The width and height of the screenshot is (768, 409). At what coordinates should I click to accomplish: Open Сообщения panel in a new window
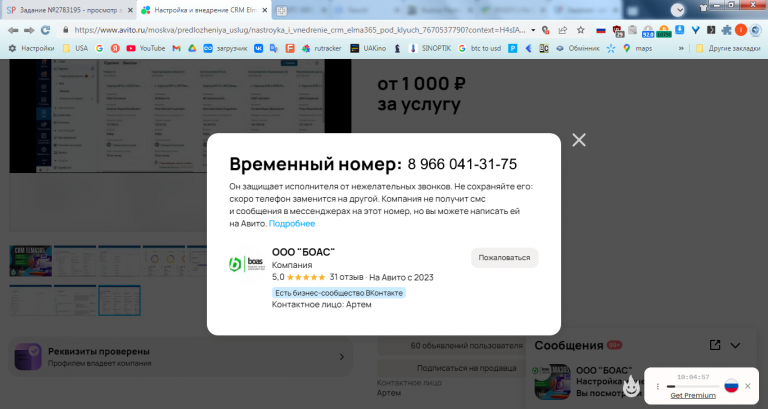[715, 345]
